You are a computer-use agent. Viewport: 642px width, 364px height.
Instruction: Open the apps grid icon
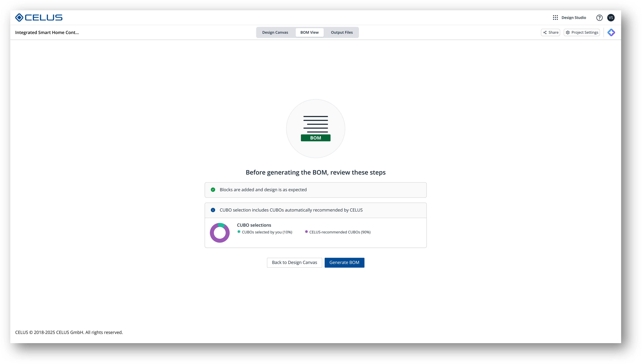click(555, 17)
